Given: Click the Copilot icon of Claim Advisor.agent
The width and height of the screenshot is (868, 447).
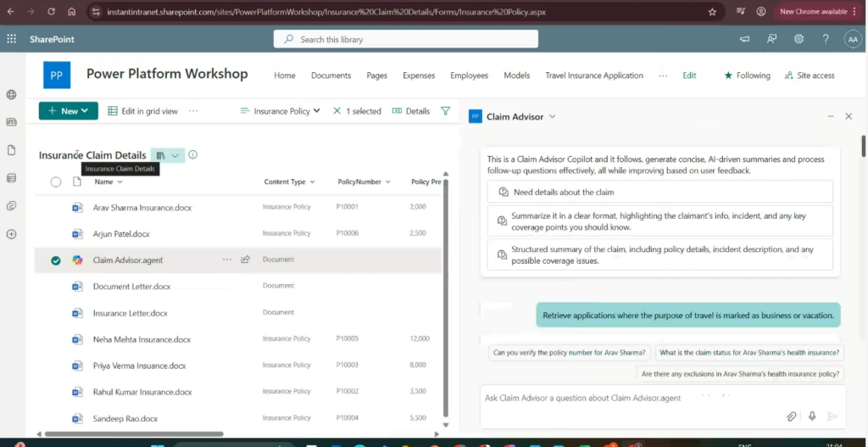Looking at the screenshot, I should (x=77, y=260).
